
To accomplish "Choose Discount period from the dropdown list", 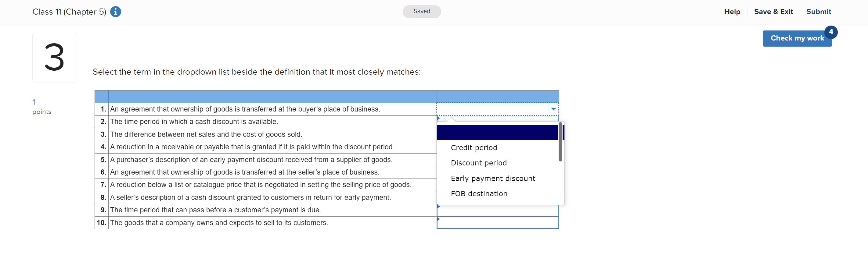I will point(478,163).
